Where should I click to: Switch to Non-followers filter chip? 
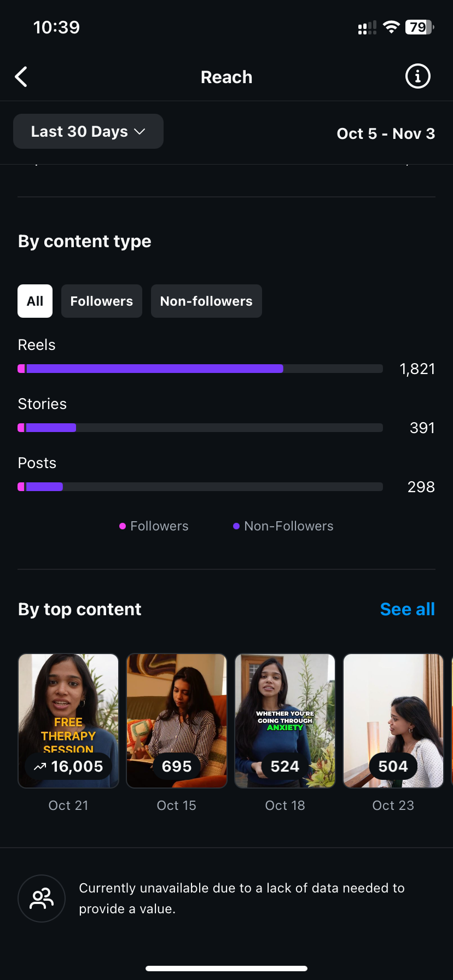(206, 301)
